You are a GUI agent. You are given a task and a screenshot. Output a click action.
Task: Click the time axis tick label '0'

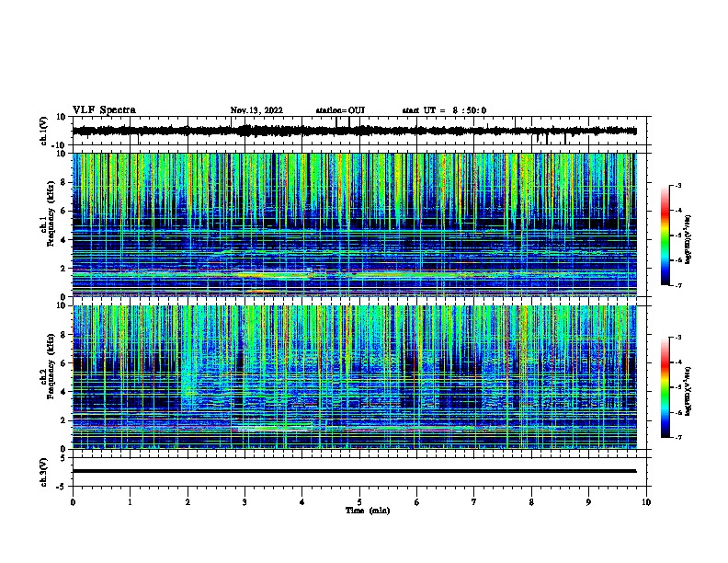coord(73,501)
